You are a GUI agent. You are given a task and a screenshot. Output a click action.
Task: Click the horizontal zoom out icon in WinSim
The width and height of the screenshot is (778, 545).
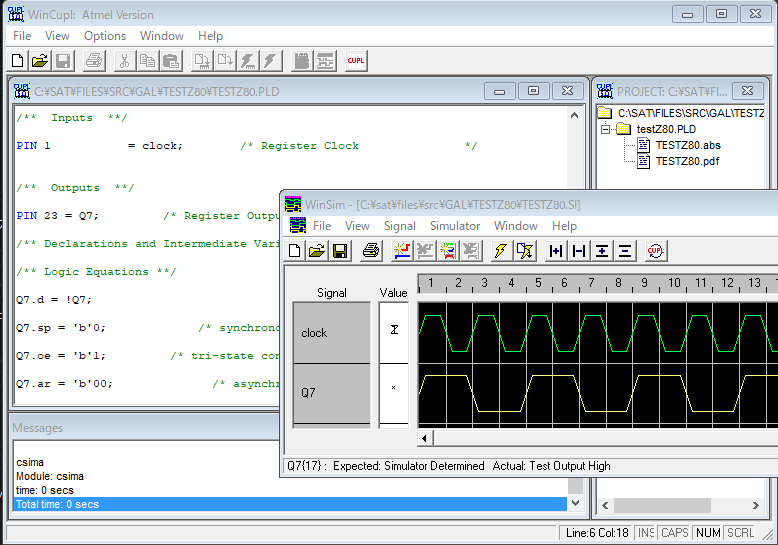pyautogui.click(x=579, y=251)
